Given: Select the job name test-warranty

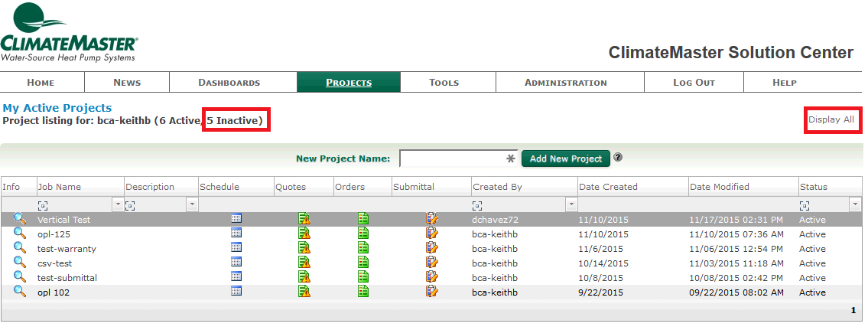Looking at the screenshot, I should coord(67,249).
